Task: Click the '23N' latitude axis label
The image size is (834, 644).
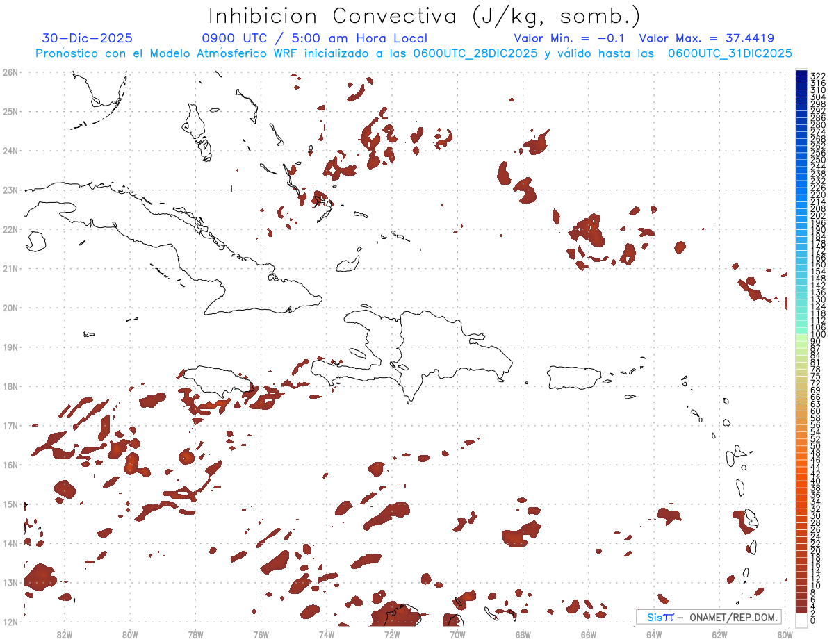Action: [x=10, y=190]
